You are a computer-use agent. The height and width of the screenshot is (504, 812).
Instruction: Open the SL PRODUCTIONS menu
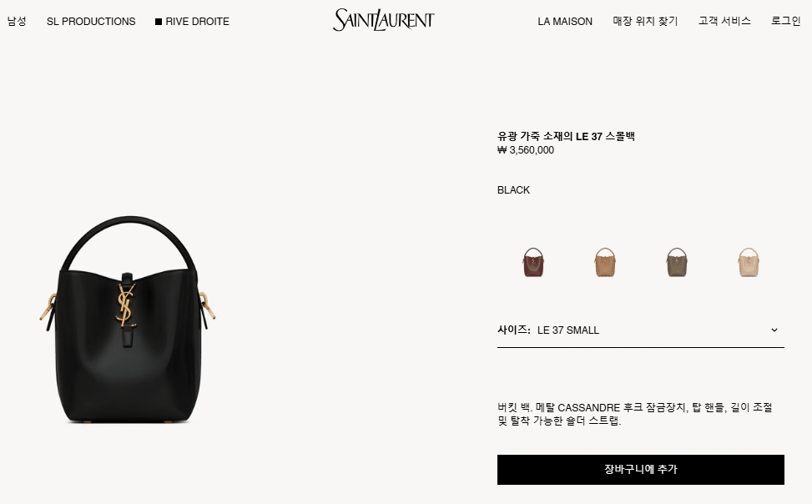click(91, 21)
